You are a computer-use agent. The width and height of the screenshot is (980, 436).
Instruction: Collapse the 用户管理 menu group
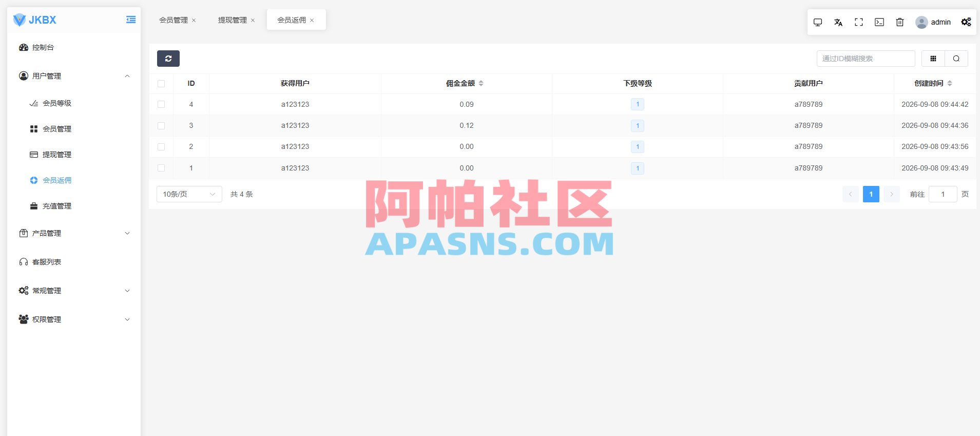click(x=74, y=76)
